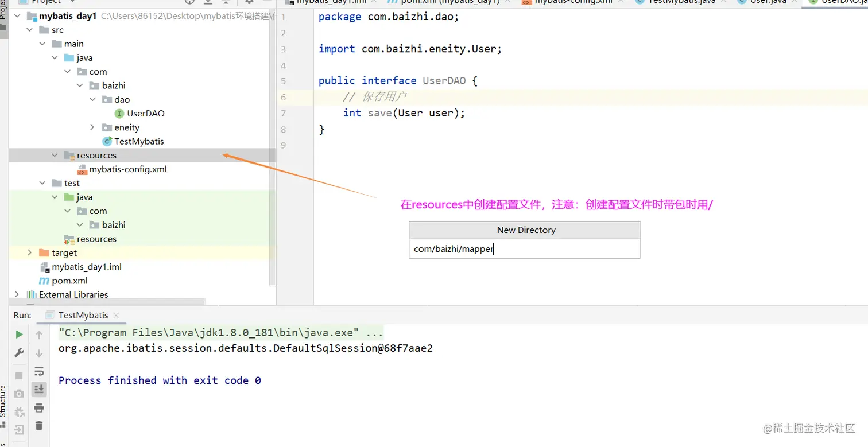Click the eneity package folder icon
Screen dimensions: 868x447
[x=107, y=127]
